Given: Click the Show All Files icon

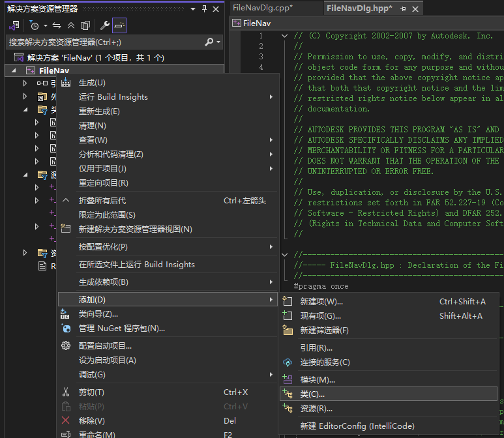Looking at the screenshot, I should pos(85,25).
